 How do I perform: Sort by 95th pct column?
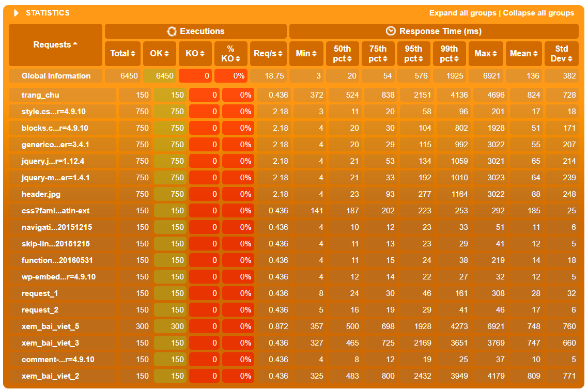coord(414,54)
